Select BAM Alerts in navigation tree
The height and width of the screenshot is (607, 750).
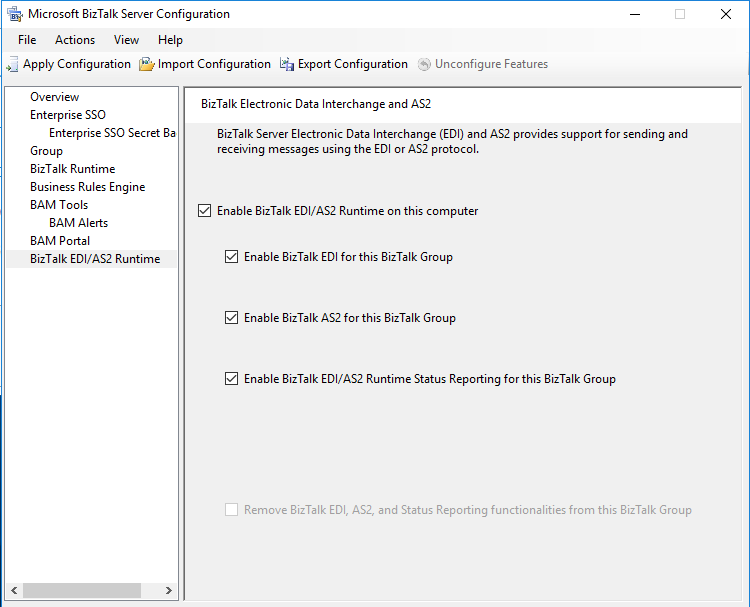78,223
